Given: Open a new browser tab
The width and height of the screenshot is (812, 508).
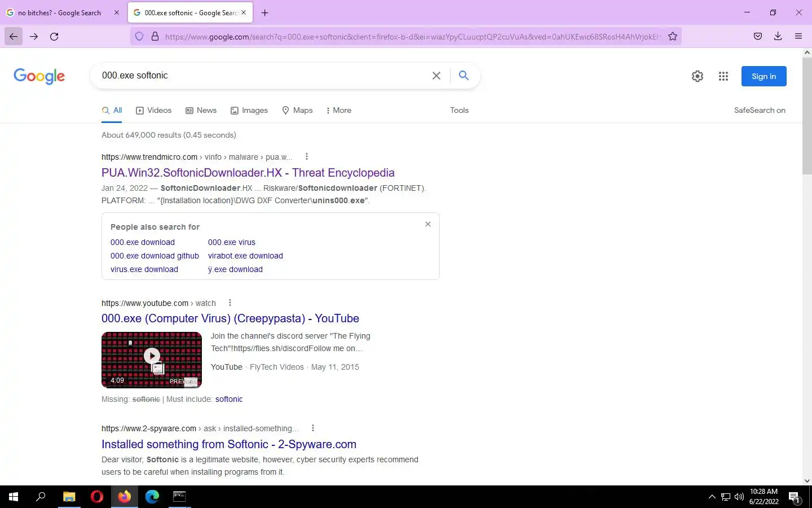Looking at the screenshot, I should pos(265,12).
